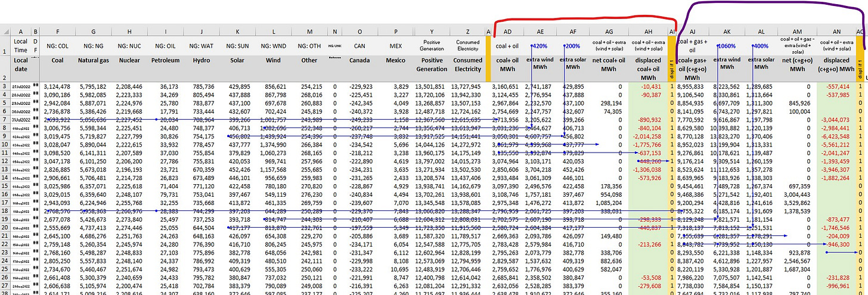Select column L header
Image resolution: width=868 pixels, height=295 pixels.
(274, 32)
